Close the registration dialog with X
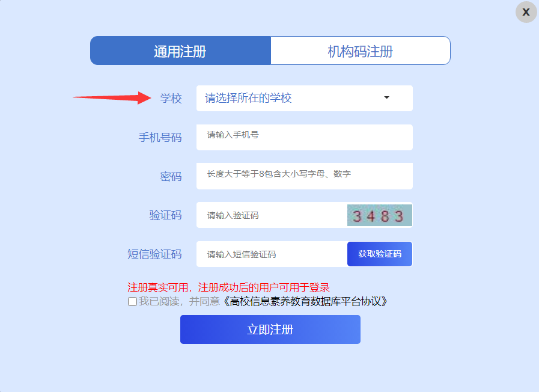The height and width of the screenshot is (392, 539). coord(526,12)
